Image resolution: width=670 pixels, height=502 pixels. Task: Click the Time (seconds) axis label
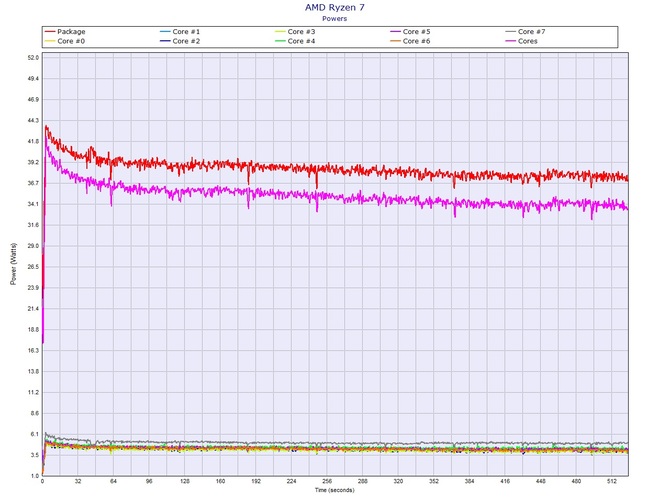tap(335, 490)
